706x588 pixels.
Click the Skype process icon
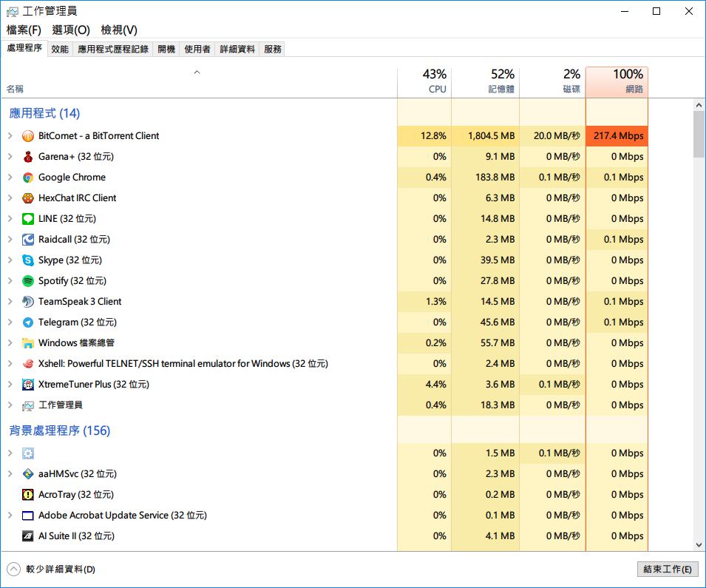tap(28, 260)
